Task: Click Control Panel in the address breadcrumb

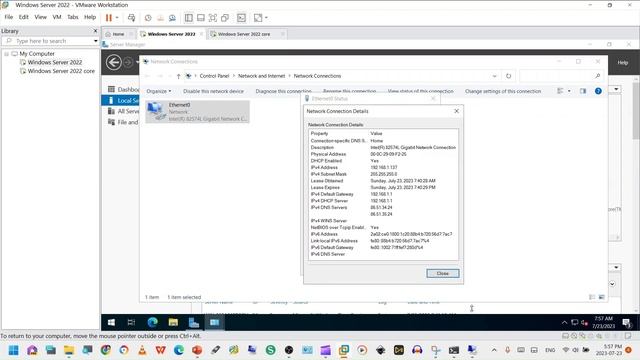Action: [x=214, y=76]
